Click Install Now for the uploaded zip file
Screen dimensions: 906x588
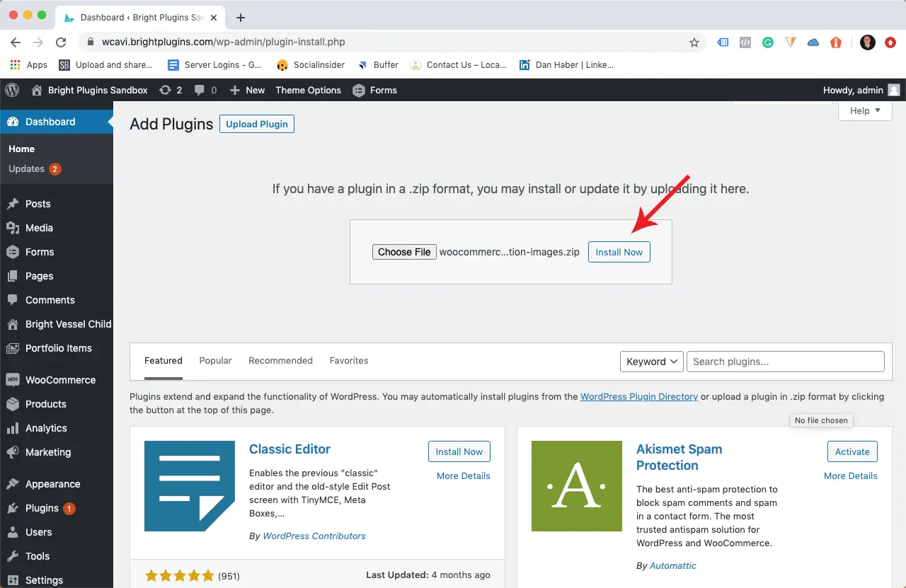coord(619,252)
